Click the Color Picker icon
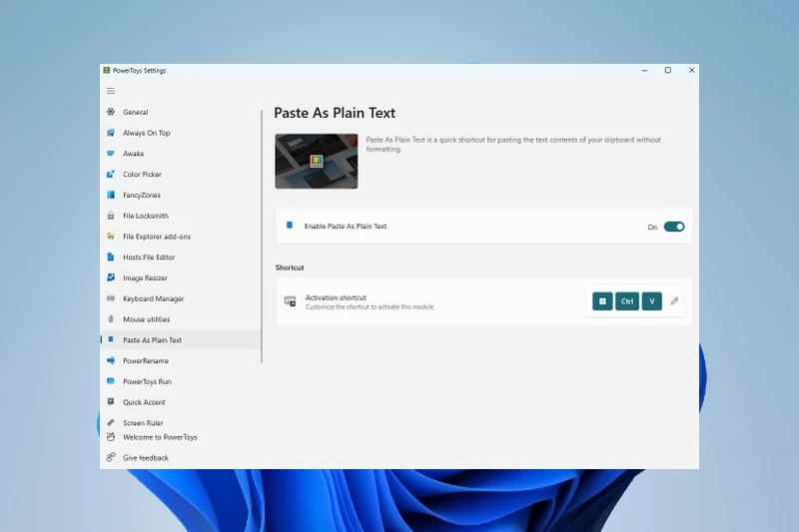This screenshot has width=799, height=532. [x=111, y=174]
